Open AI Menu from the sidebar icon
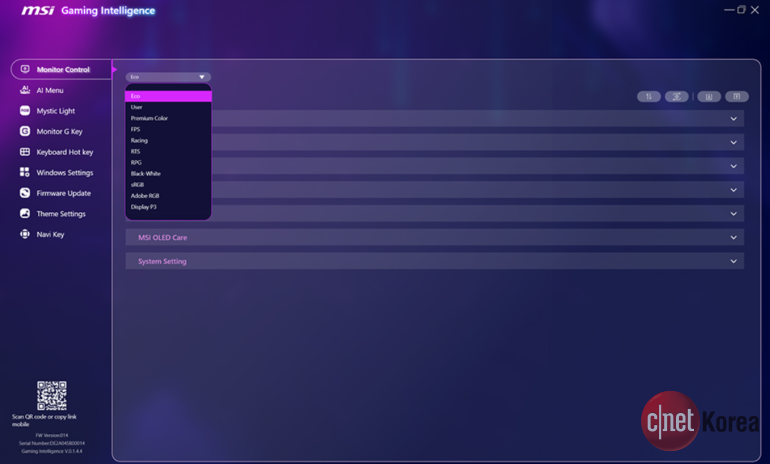The width and height of the screenshot is (770, 464). pos(25,90)
